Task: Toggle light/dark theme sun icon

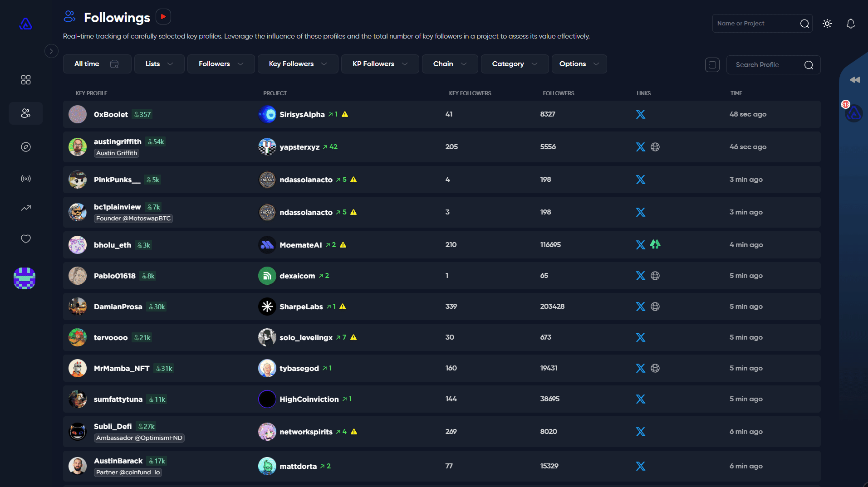Action: point(827,24)
